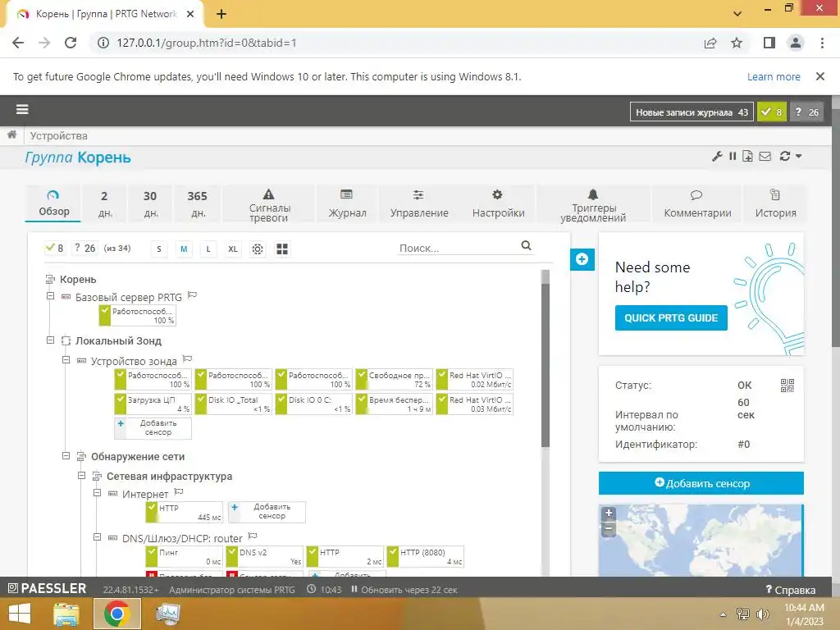
Task: Open the sunburst view icon
Action: pyautogui.click(x=258, y=249)
